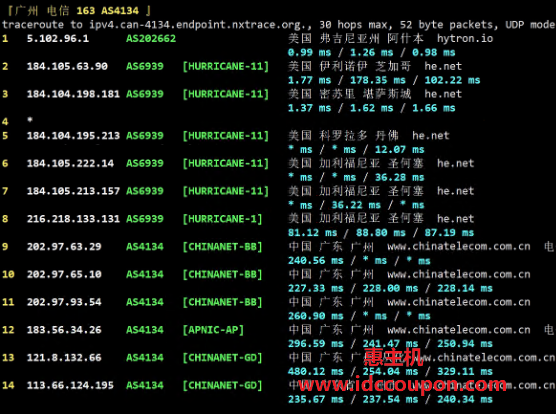Select the first HURRICANE-11 tag in hop 2
556x414 pixels.
(226, 66)
